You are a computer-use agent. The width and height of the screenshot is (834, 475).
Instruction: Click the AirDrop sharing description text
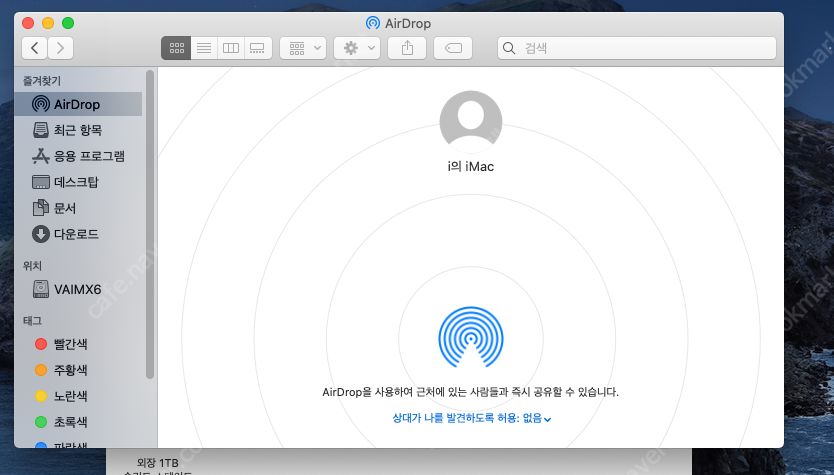(x=470, y=392)
